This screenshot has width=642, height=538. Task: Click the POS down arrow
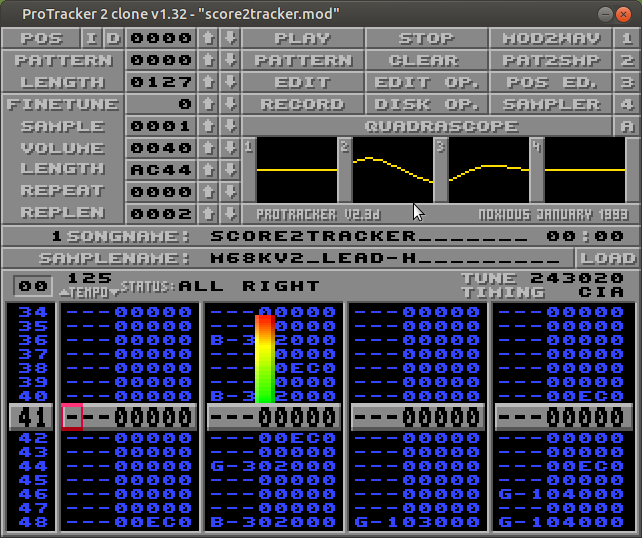tap(231, 38)
